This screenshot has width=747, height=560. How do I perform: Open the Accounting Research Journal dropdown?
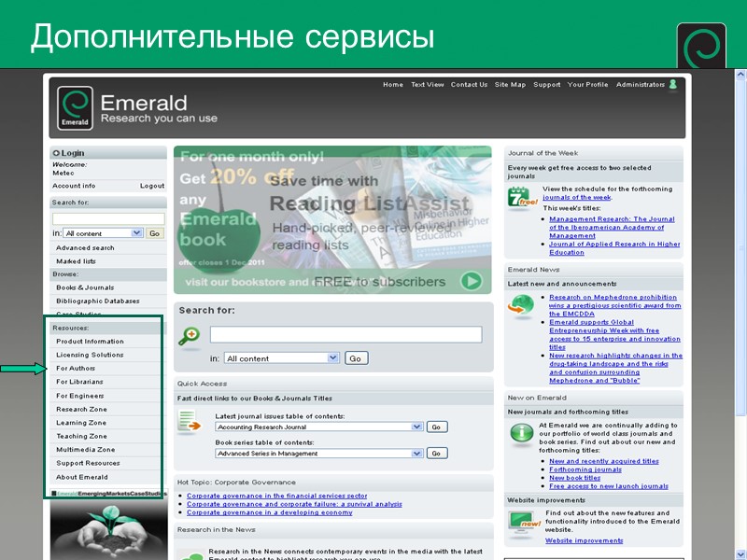[x=318, y=427]
